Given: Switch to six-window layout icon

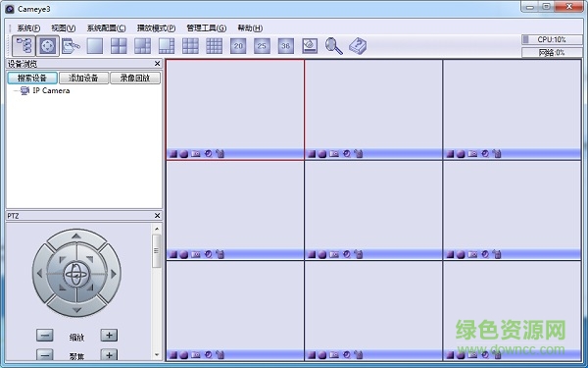Looking at the screenshot, I should coord(142,46).
